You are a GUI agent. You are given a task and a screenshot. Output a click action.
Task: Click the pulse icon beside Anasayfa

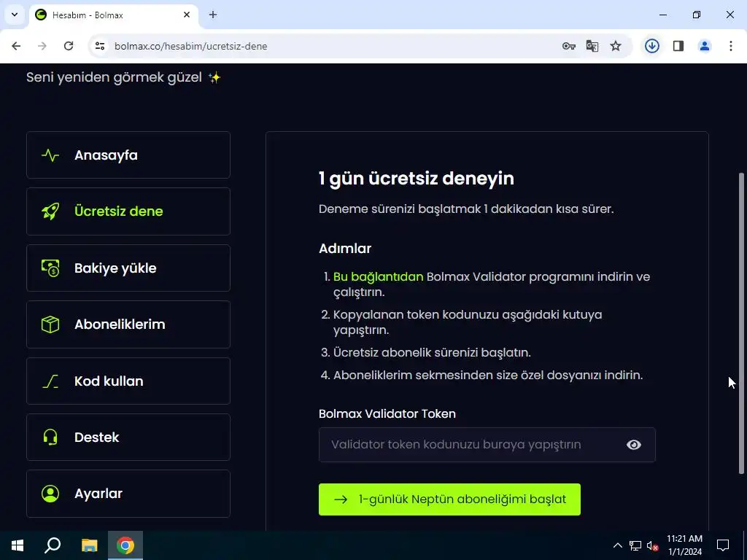(x=50, y=155)
